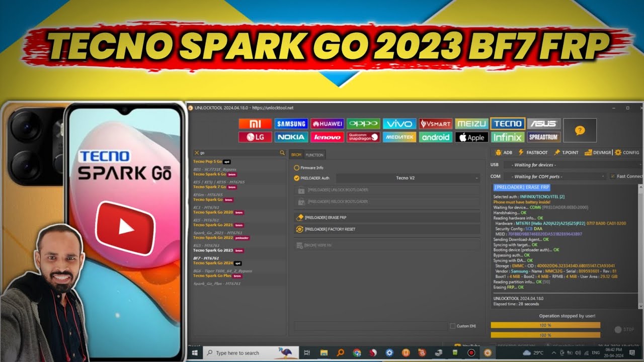Select Tecno Spark Go 2021 model
644x362 pixels.
click(x=213, y=225)
